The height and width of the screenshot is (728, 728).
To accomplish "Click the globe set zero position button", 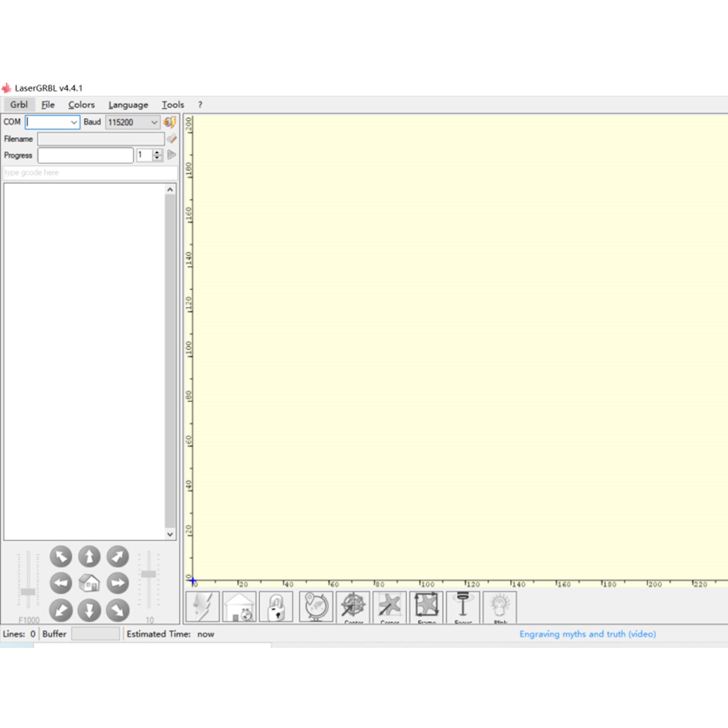I will (316, 607).
